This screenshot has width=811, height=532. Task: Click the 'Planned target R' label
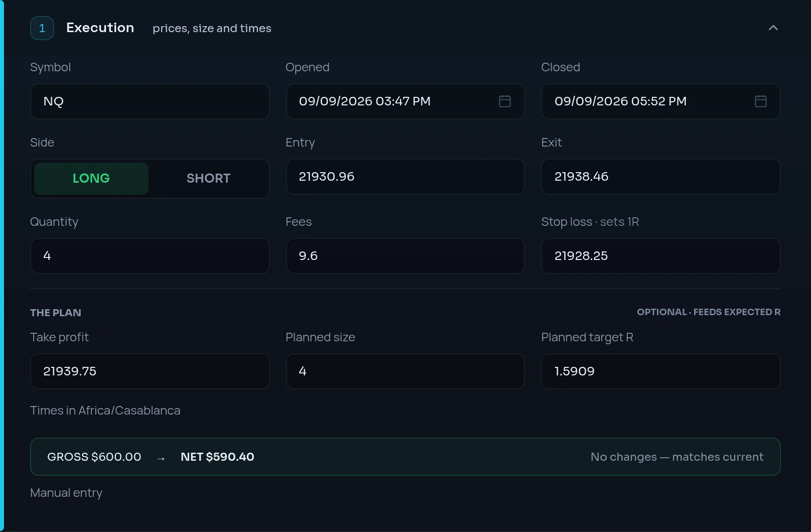[587, 337]
